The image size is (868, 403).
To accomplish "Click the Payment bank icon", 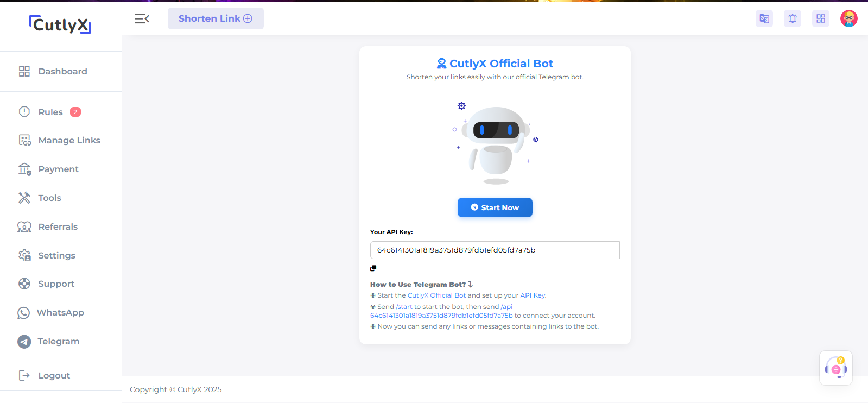I will pos(25,169).
